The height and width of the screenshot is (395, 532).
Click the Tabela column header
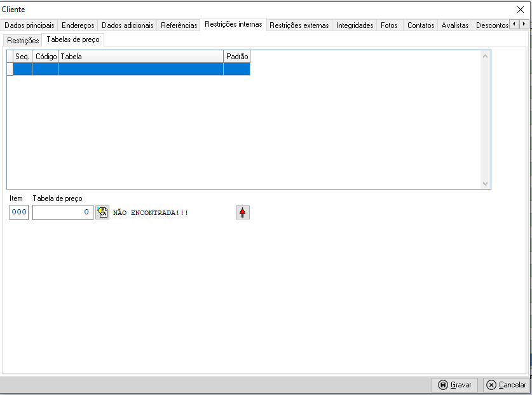click(x=140, y=57)
